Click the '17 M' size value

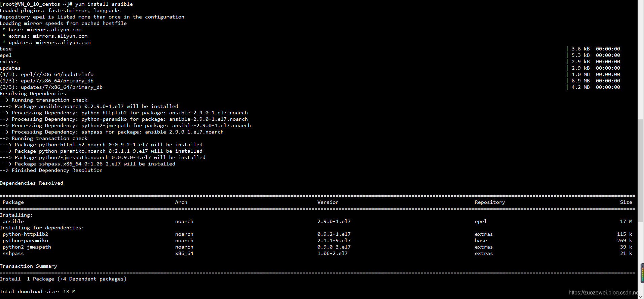(626, 221)
